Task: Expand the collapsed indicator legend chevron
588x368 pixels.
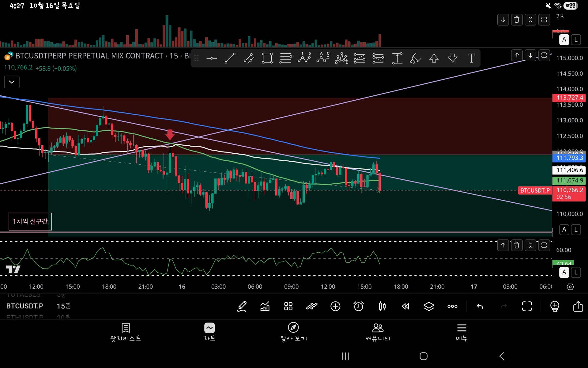Action: pos(12,82)
